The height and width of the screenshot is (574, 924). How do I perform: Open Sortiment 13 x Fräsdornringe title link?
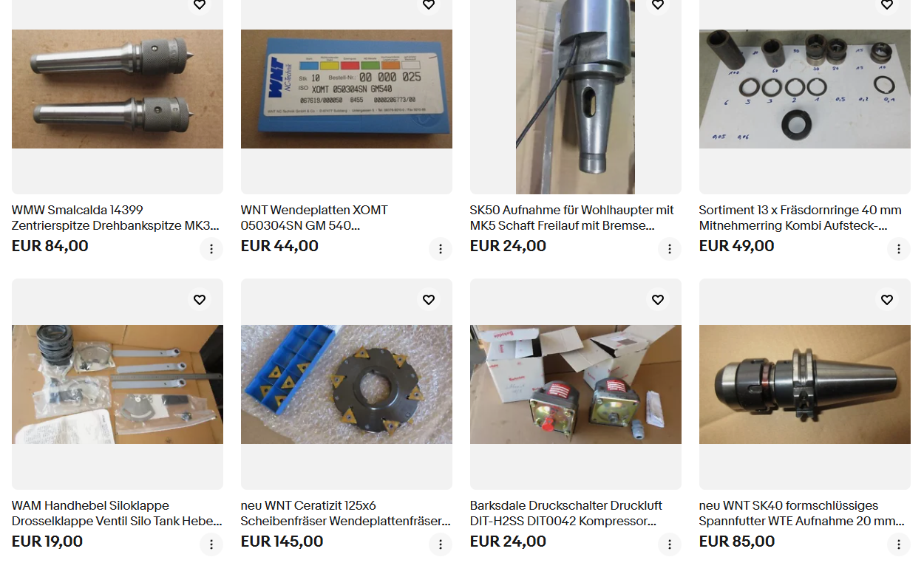click(x=801, y=218)
